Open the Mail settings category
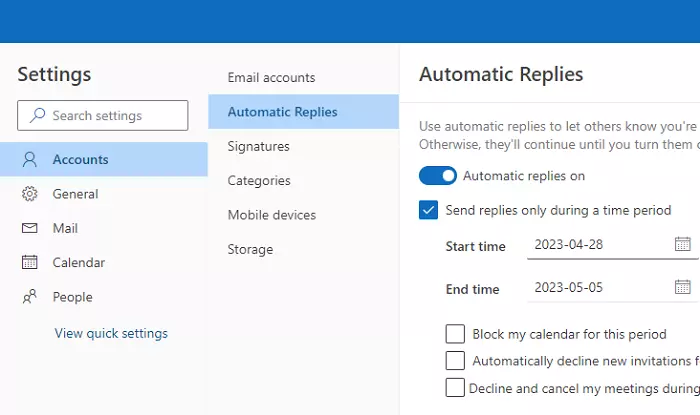 pos(104,228)
